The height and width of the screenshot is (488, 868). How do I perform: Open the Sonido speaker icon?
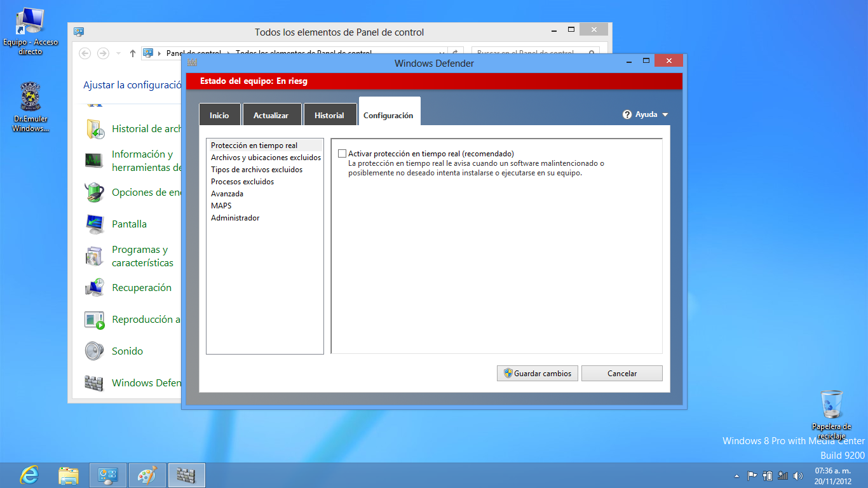tap(95, 351)
